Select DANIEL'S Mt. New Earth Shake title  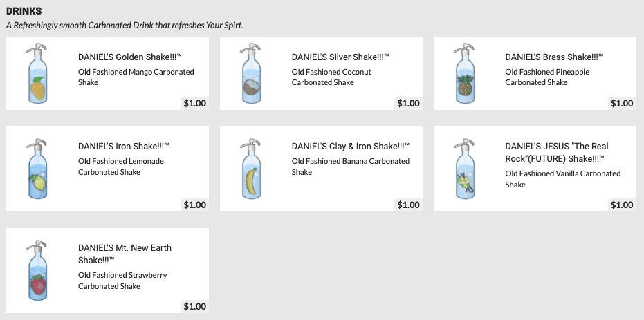(x=125, y=254)
